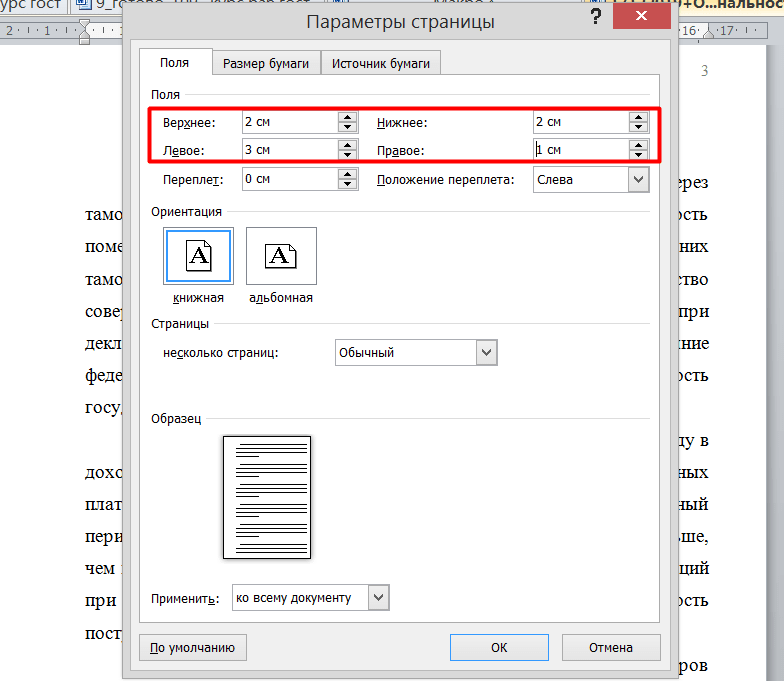This screenshot has width=784, height=681.
Task: Click the Левое margin input field
Action: [290, 150]
